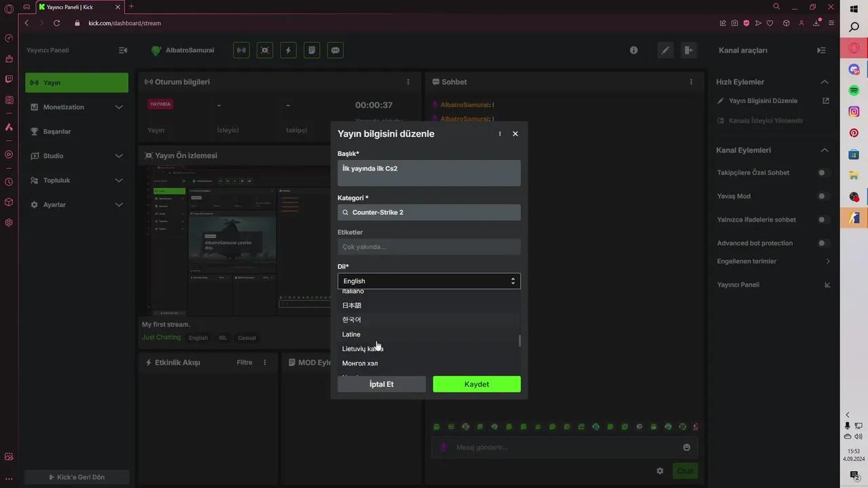Click the Başlık text field
The width and height of the screenshot is (868, 488).
[x=429, y=173]
